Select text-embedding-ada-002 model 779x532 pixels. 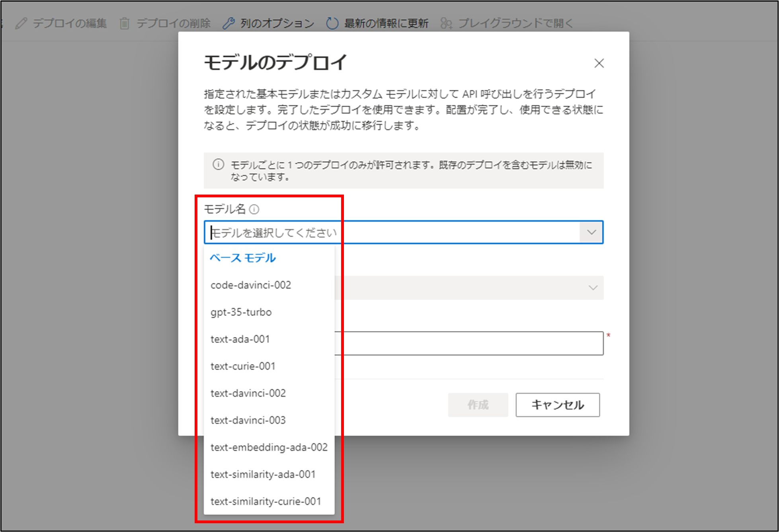pos(269,447)
